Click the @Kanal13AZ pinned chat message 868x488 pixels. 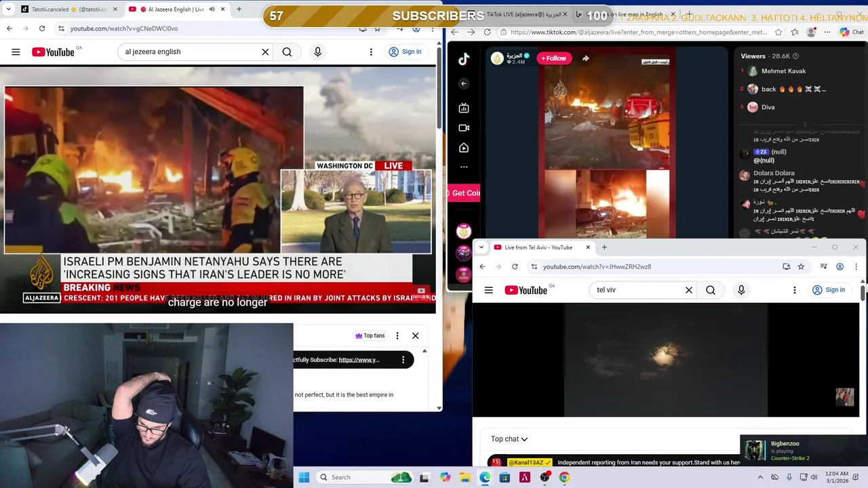[x=614, y=462]
